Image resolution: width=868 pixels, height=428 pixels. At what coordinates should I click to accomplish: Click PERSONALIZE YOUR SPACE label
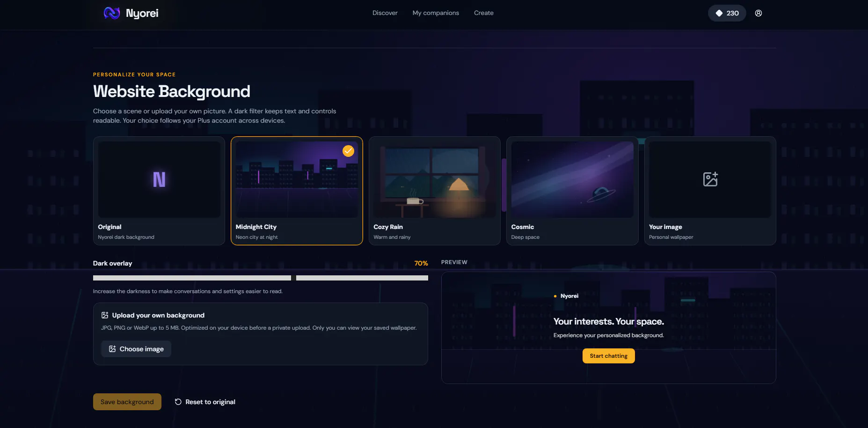pos(134,74)
